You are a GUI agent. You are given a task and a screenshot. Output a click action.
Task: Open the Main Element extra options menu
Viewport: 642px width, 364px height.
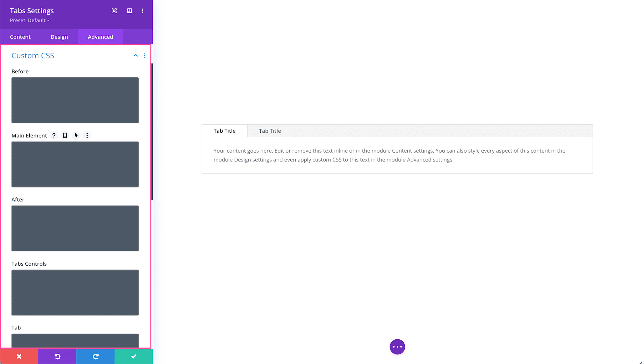pyautogui.click(x=87, y=135)
